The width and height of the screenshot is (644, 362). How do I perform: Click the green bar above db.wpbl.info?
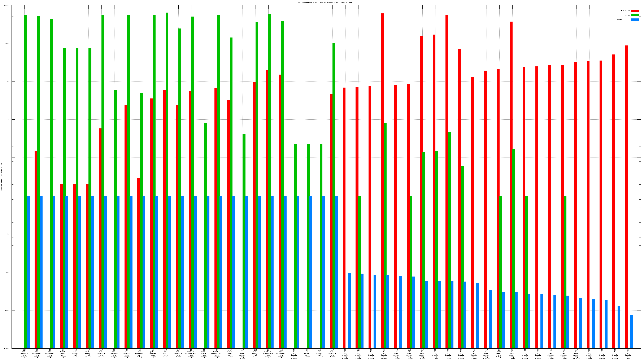point(167,100)
